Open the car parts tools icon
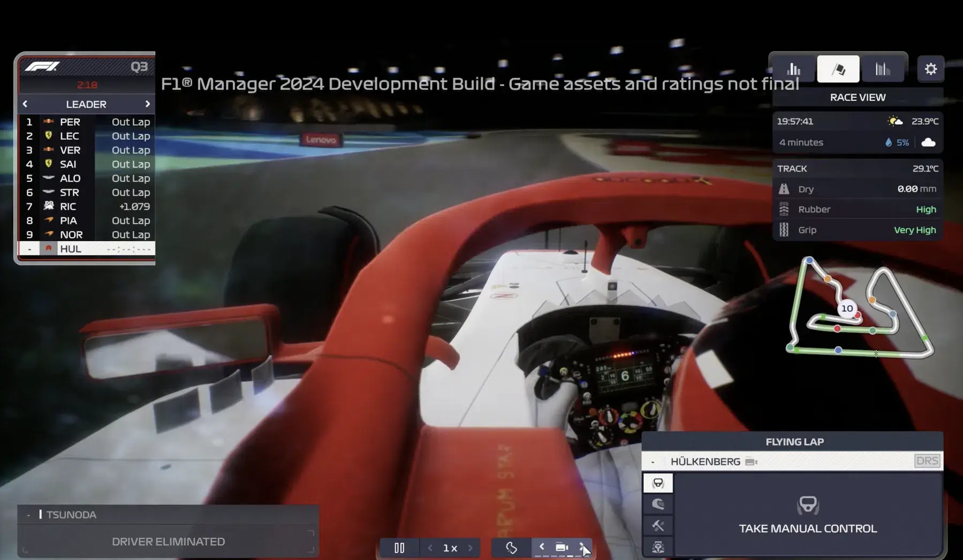 coord(658,526)
